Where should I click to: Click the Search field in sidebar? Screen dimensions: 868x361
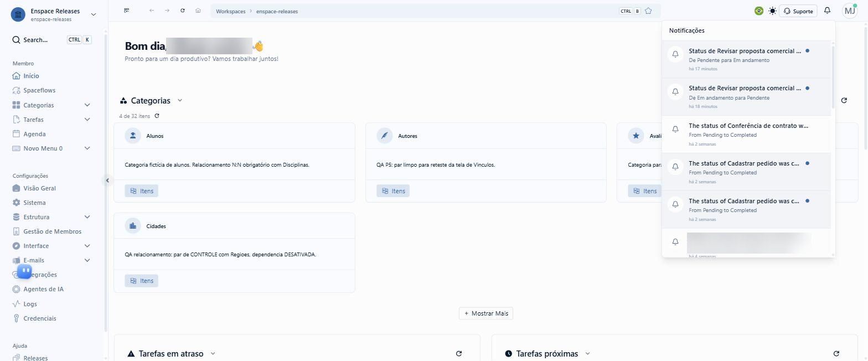(x=52, y=40)
